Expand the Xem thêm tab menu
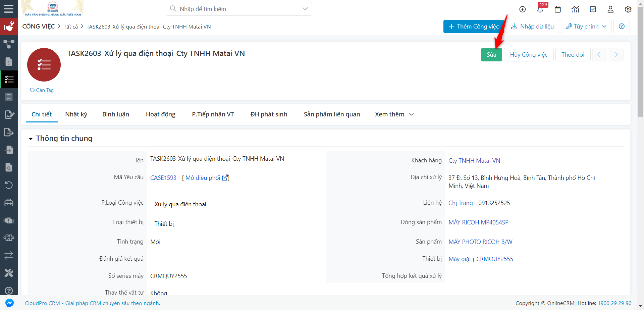This screenshot has width=644, height=310. [394, 114]
